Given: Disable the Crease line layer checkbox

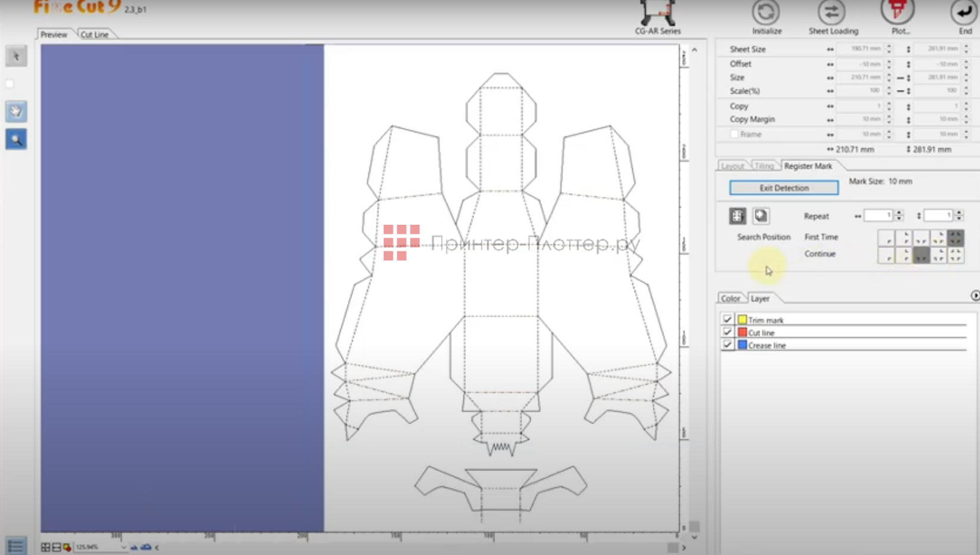Looking at the screenshot, I should (727, 345).
